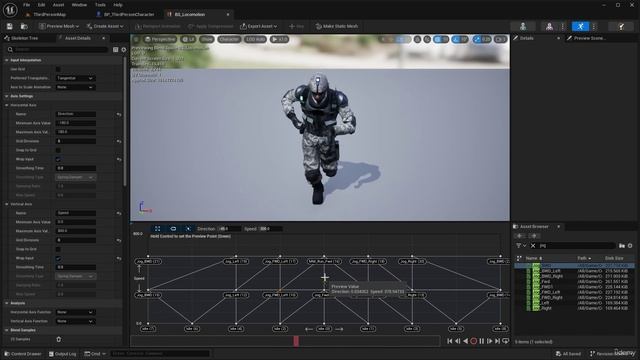Click the blend space zoom-to-fit icon
Viewport: 640px width, 360px height.
tap(158, 229)
